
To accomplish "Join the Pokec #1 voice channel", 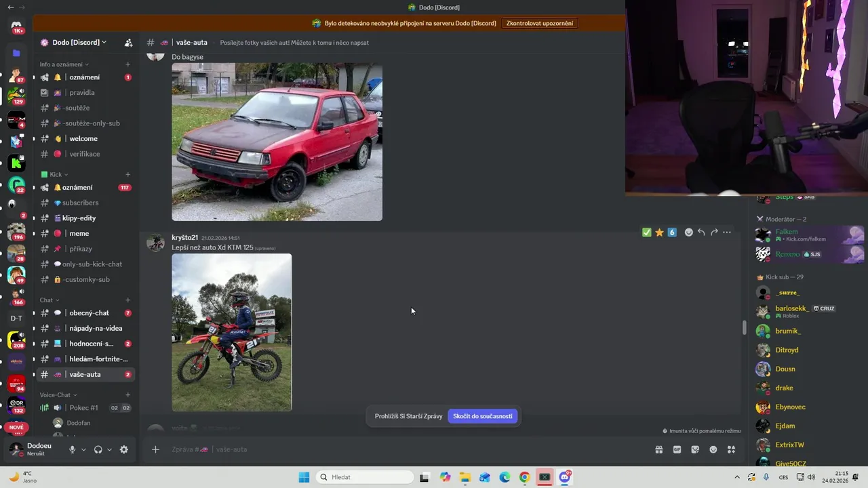I will click(85, 408).
